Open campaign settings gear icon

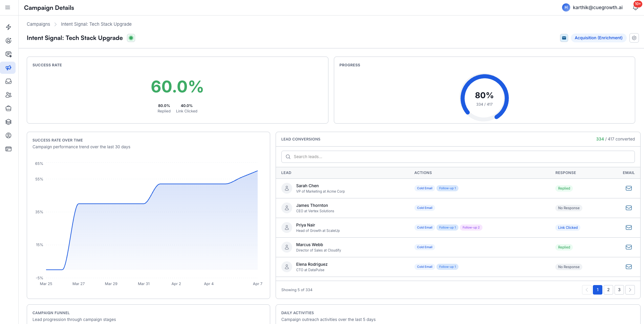point(634,38)
